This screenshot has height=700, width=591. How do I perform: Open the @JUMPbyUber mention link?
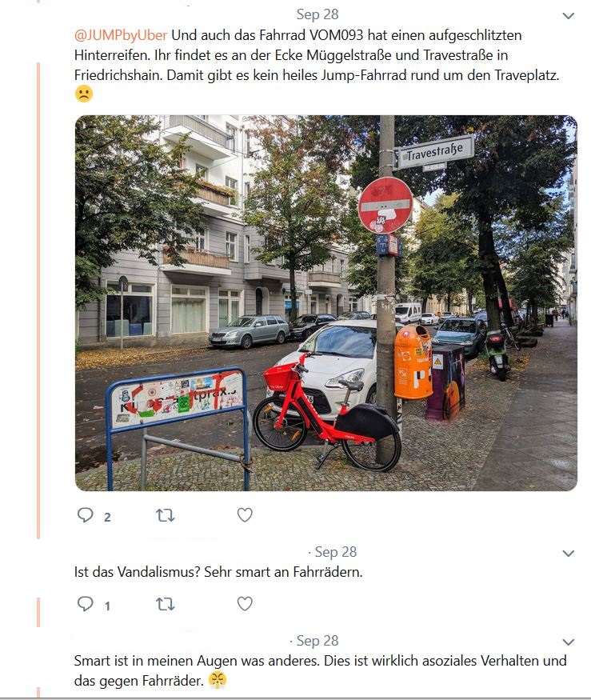click(121, 35)
